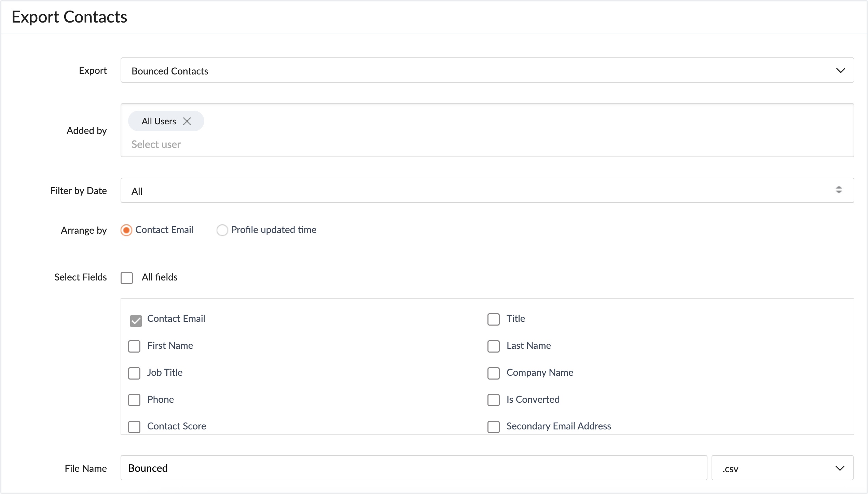Expand the Export contacts dropdown
The width and height of the screenshot is (868, 494).
click(839, 71)
